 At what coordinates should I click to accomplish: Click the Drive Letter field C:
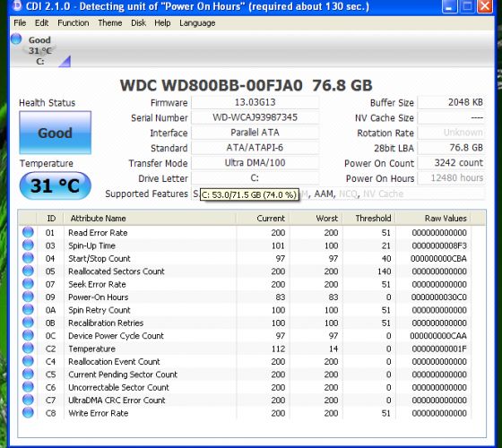pos(255,178)
